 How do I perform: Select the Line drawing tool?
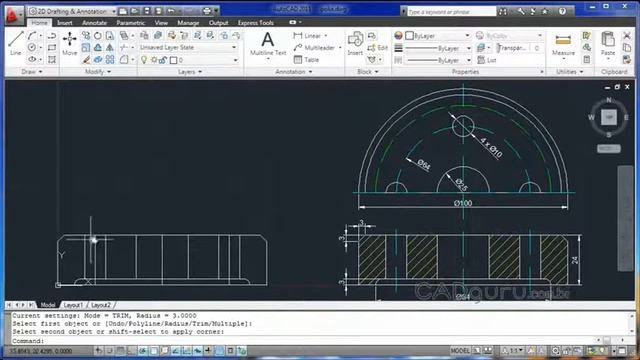tap(16, 43)
